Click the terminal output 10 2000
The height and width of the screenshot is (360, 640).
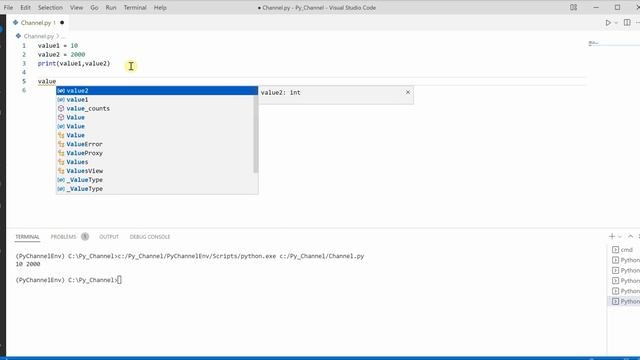28,264
